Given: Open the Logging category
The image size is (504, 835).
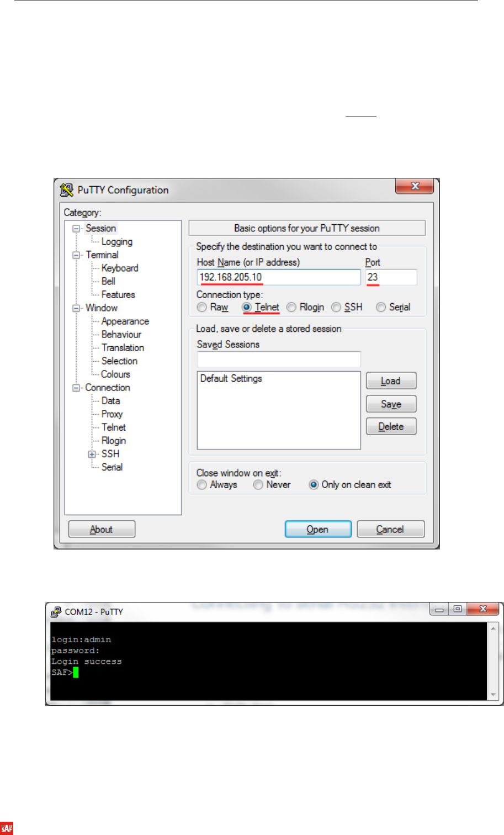Looking at the screenshot, I should coord(116,242).
